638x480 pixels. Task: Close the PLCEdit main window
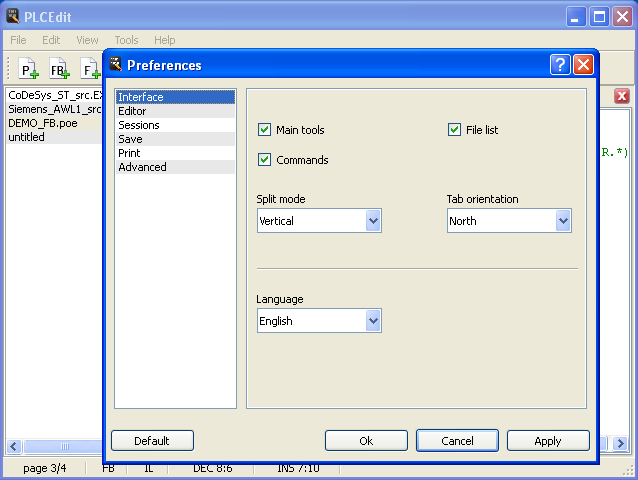point(623,17)
